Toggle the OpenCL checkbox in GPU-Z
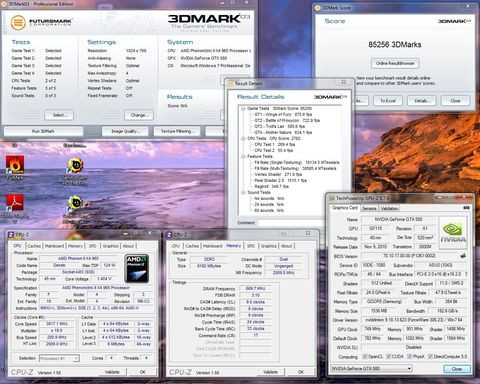Screen dimensions: 480x384 pyautogui.click(x=365, y=356)
